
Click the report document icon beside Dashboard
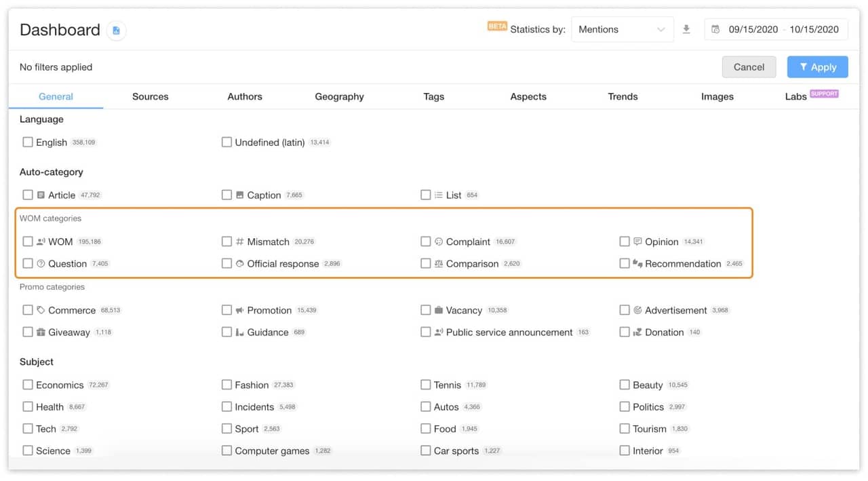pyautogui.click(x=116, y=31)
